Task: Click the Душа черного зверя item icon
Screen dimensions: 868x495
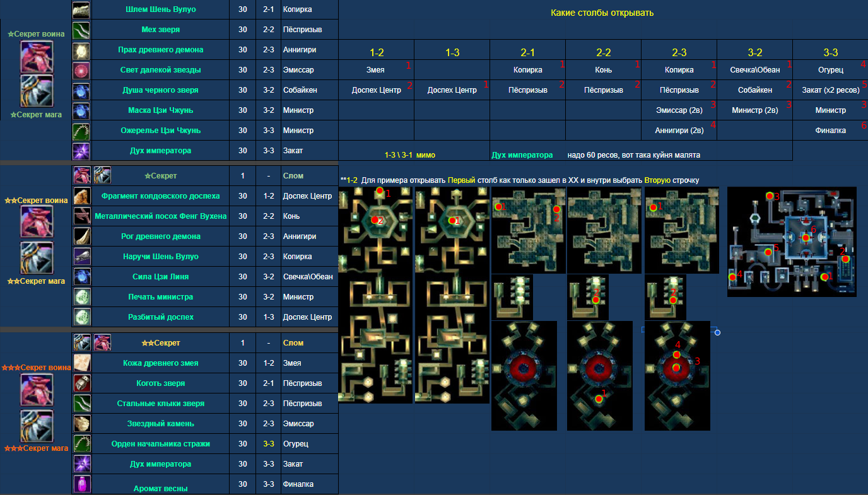Action: click(x=81, y=90)
